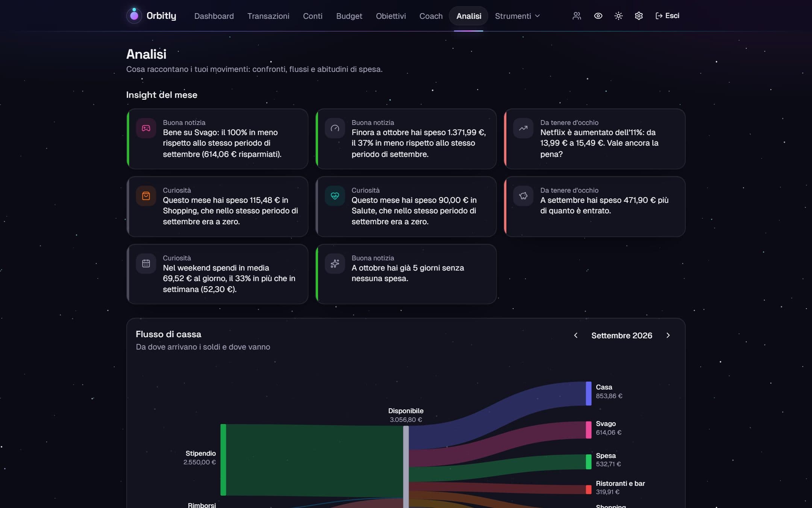Viewport: 812px width, 508px height.
Task: Click the heart-pulse icon on Salute insight
Action: tap(335, 196)
